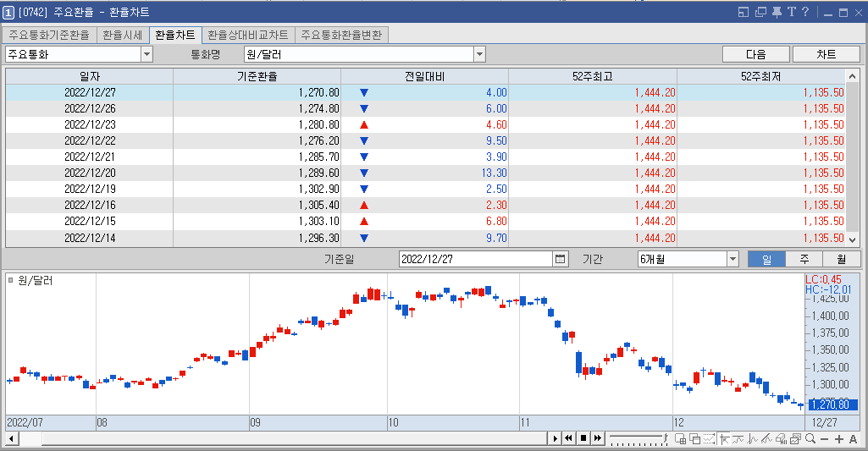Click the 차트 button
This screenshot has height=451, width=868.
[x=826, y=54]
